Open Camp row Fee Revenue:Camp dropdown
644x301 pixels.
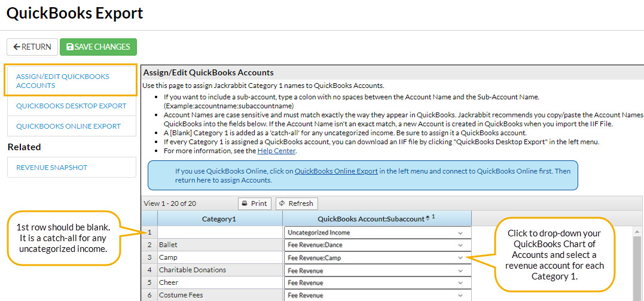[x=377, y=258]
